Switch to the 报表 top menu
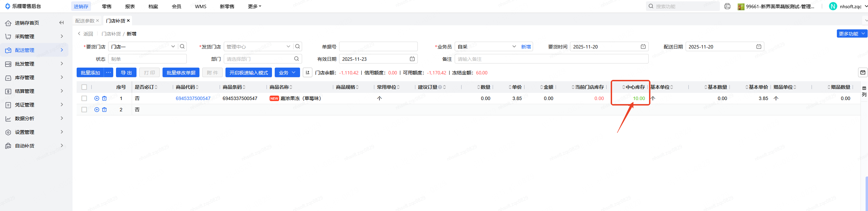Viewport: 868px width, 211px height. tap(130, 6)
